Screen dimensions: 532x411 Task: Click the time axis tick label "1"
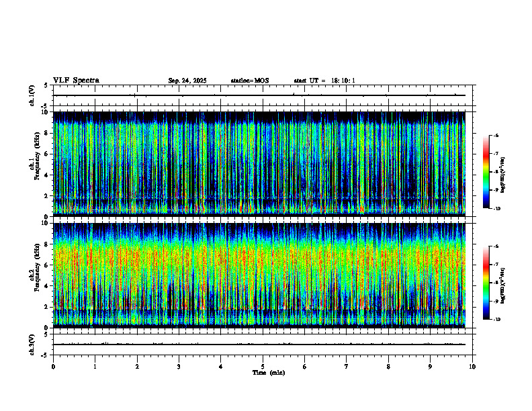pos(95,367)
